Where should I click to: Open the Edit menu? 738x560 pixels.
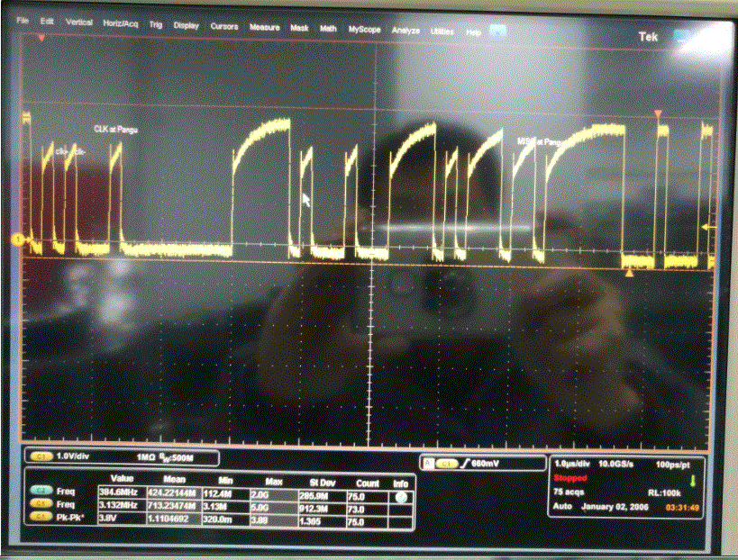pos(46,22)
